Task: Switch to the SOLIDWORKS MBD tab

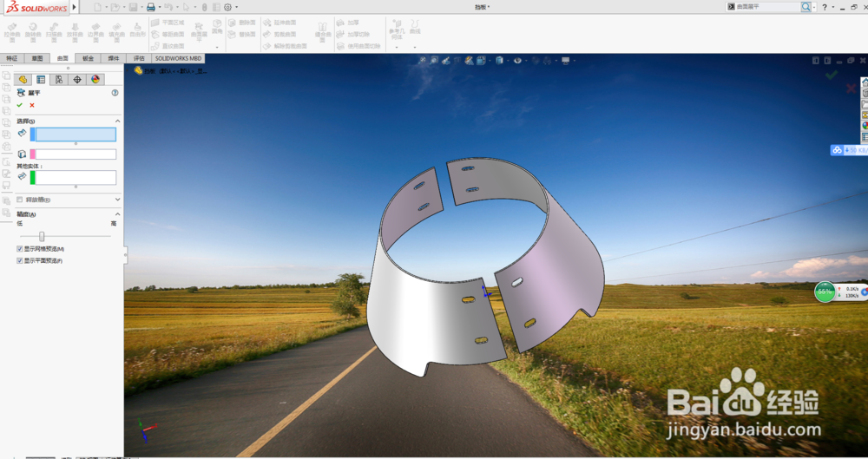Action: click(x=178, y=58)
